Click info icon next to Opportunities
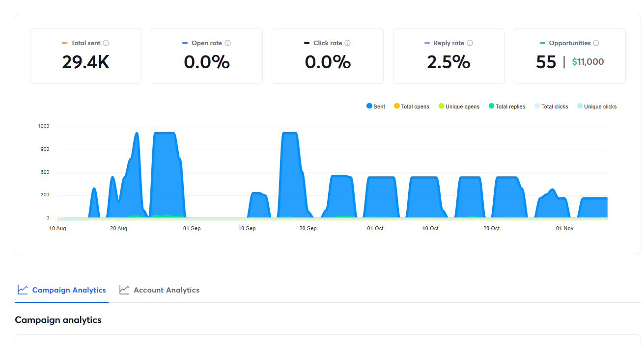This screenshot has height=347, width=644. coord(596,43)
